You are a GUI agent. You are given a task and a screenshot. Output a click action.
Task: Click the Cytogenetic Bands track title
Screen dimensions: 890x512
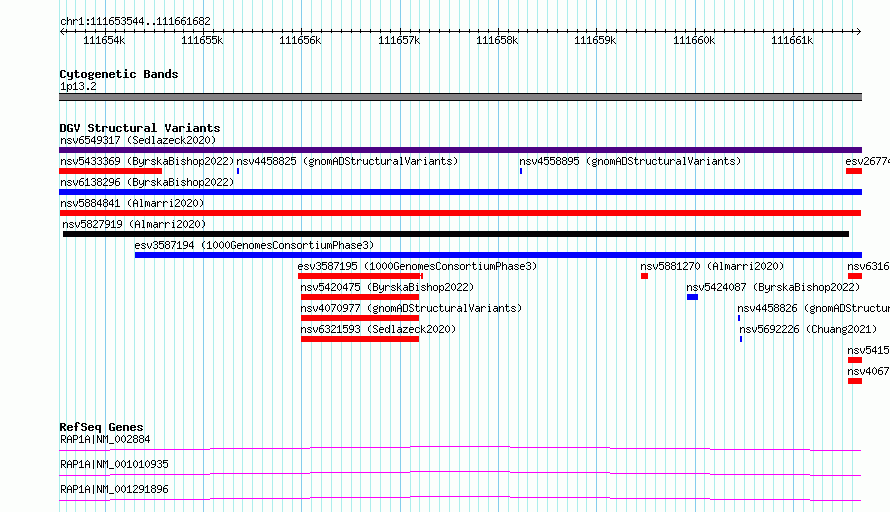click(119, 74)
